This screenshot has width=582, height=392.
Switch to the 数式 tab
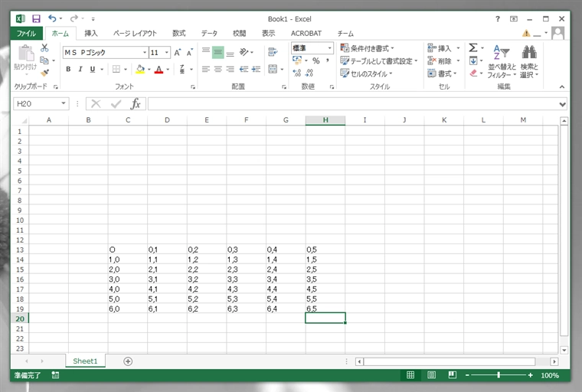[x=179, y=34]
